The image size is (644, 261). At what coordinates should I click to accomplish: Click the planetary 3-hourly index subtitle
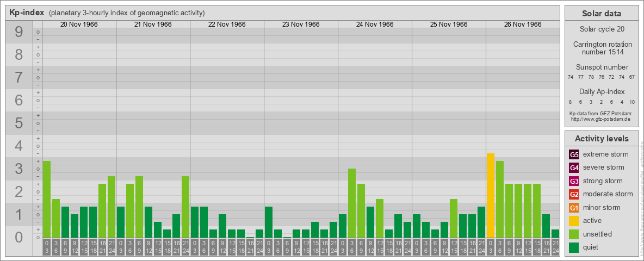[x=127, y=13]
